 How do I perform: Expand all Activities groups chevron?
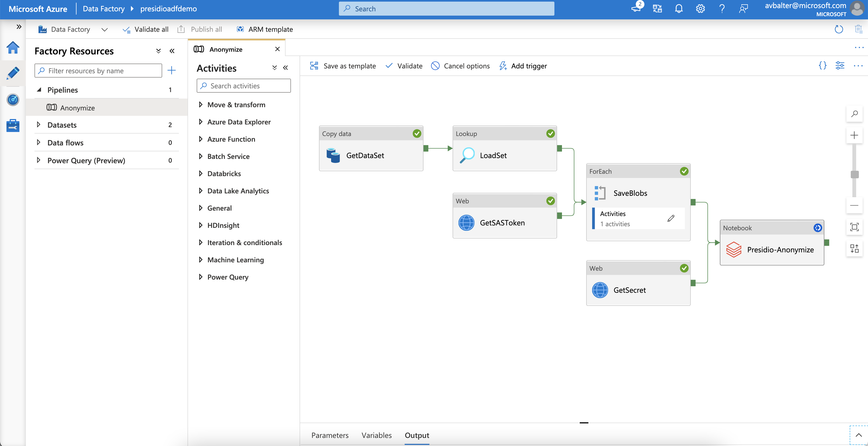[275, 68]
